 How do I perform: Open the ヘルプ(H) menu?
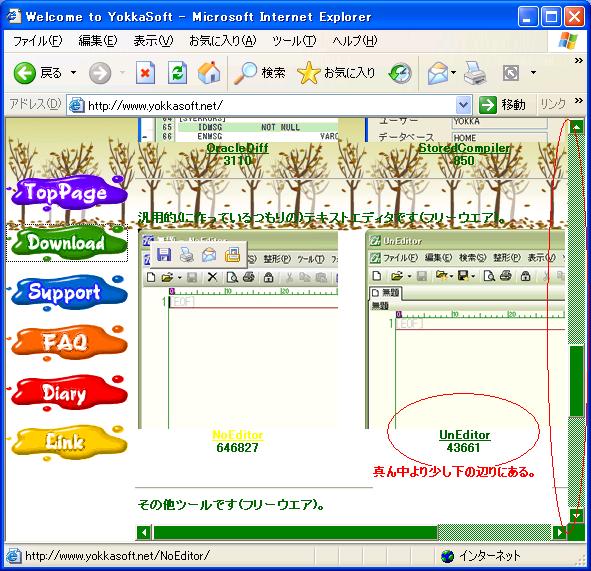(x=355, y=40)
